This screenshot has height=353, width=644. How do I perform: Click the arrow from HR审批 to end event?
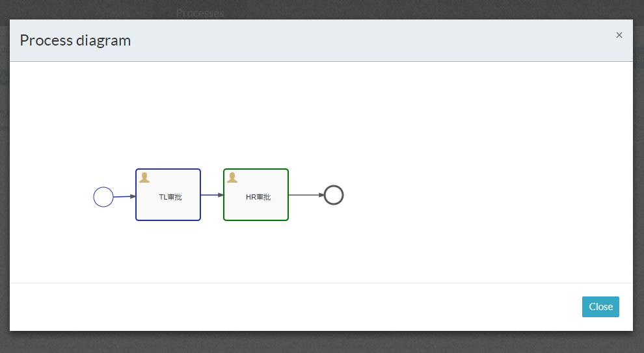(304, 195)
